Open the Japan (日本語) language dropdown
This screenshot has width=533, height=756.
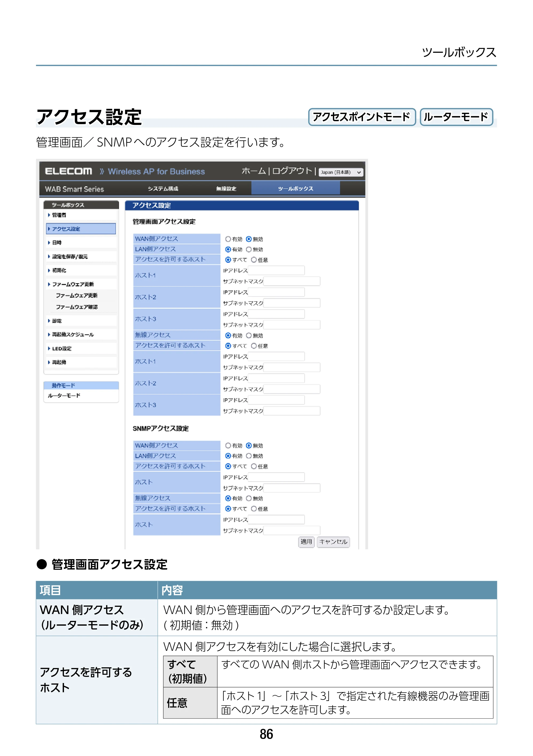[x=341, y=172]
